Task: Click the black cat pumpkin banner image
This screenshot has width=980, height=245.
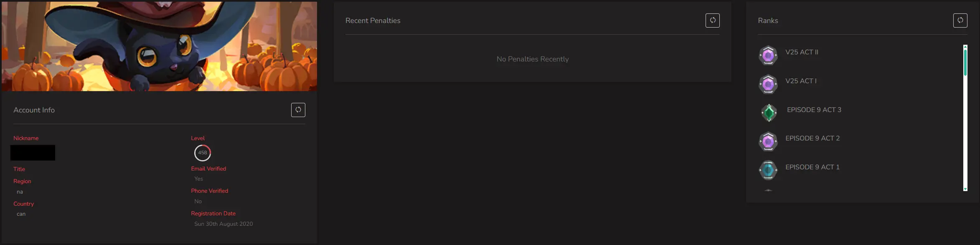Action: tap(159, 46)
